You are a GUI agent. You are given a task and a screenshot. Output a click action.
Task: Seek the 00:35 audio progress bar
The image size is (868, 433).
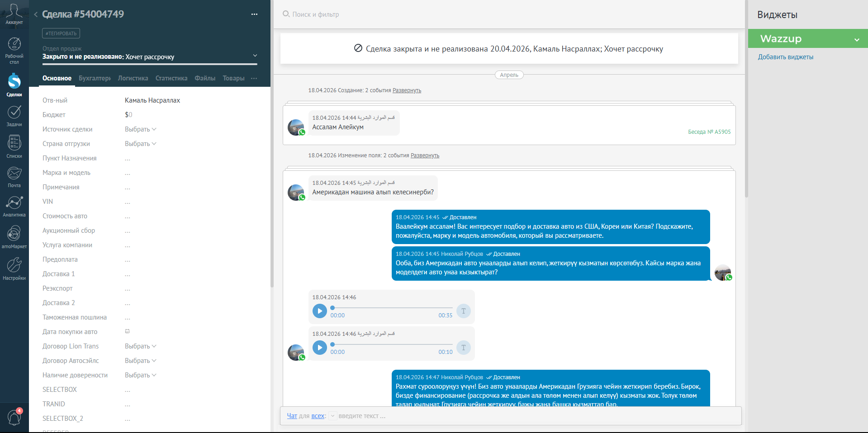(x=392, y=308)
